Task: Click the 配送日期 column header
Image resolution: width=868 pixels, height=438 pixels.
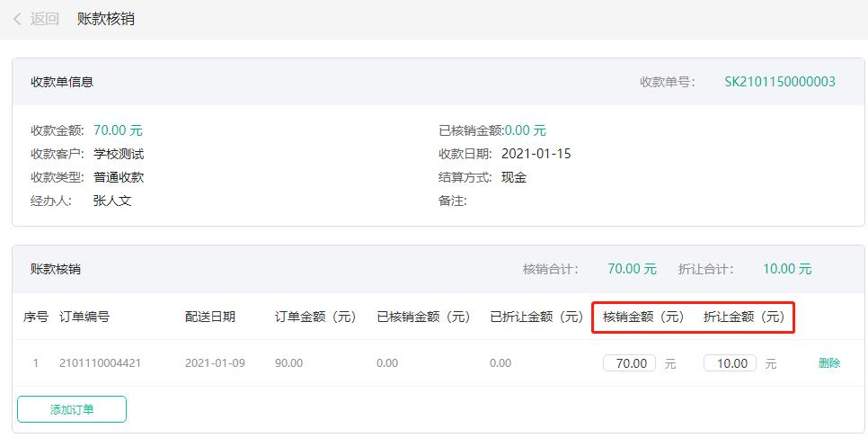Action: [x=210, y=317]
